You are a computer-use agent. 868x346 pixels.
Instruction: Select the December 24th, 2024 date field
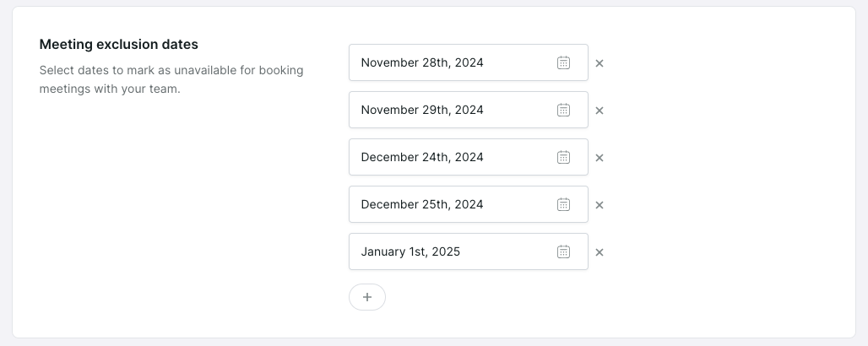469,157
